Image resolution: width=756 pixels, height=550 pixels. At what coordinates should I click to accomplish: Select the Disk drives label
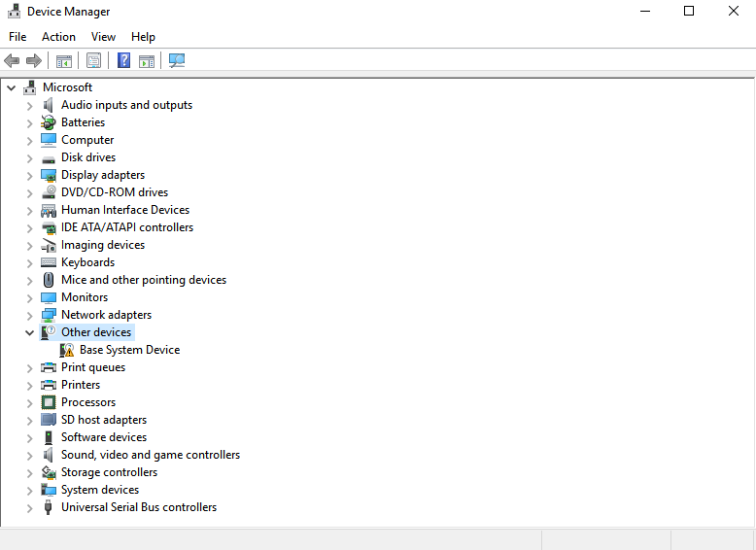coord(88,157)
